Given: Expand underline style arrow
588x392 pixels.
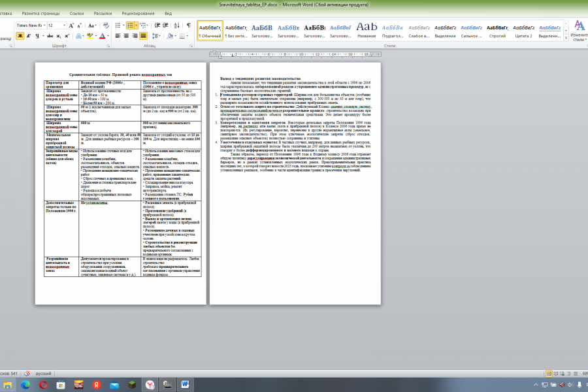Looking at the screenshot, I should [43, 36].
